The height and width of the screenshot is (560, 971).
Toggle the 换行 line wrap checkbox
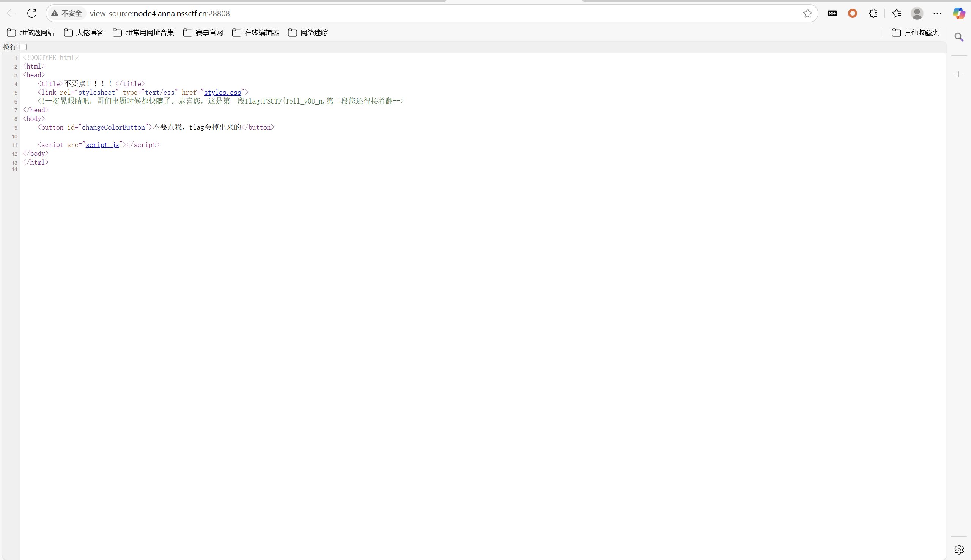coord(23,47)
